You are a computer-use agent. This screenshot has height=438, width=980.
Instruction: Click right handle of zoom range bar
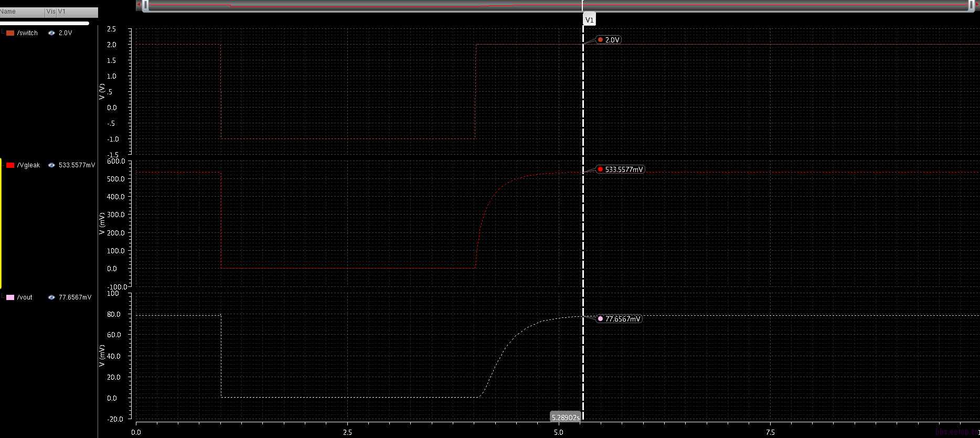(x=971, y=5)
